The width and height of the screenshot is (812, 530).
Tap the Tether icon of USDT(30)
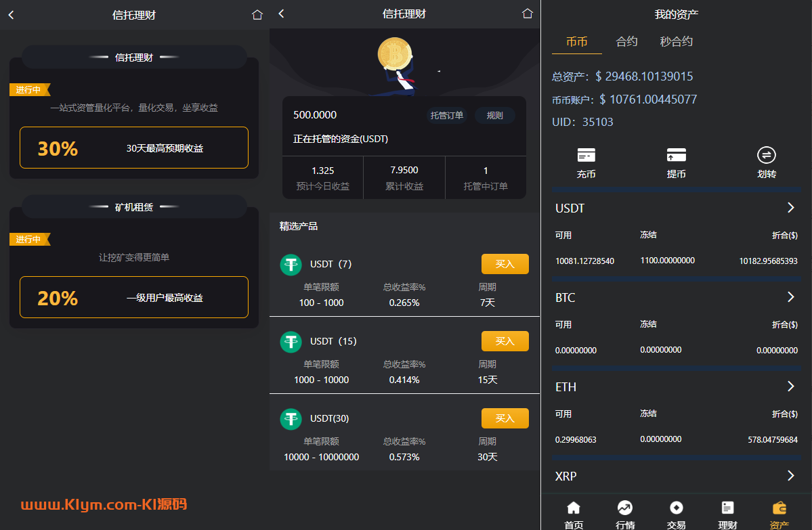point(291,419)
